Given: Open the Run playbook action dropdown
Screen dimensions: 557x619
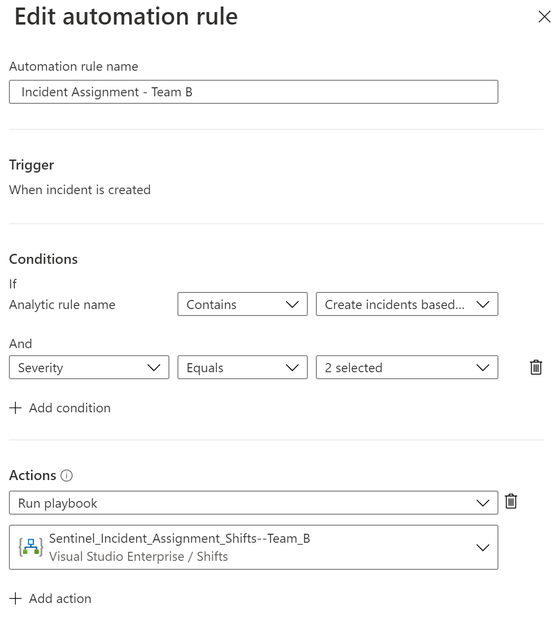Looking at the screenshot, I should tap(253, 503).
